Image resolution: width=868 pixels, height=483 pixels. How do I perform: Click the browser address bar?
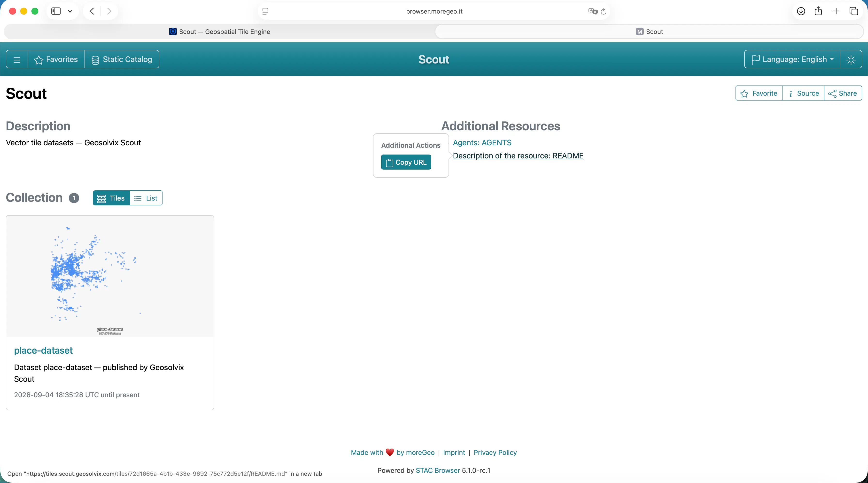434,11
